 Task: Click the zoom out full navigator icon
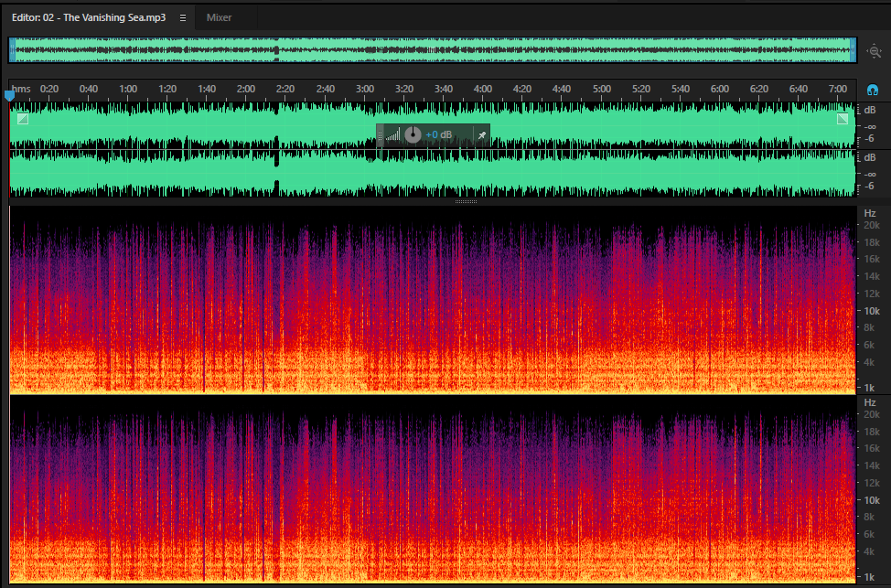(874, 51)
